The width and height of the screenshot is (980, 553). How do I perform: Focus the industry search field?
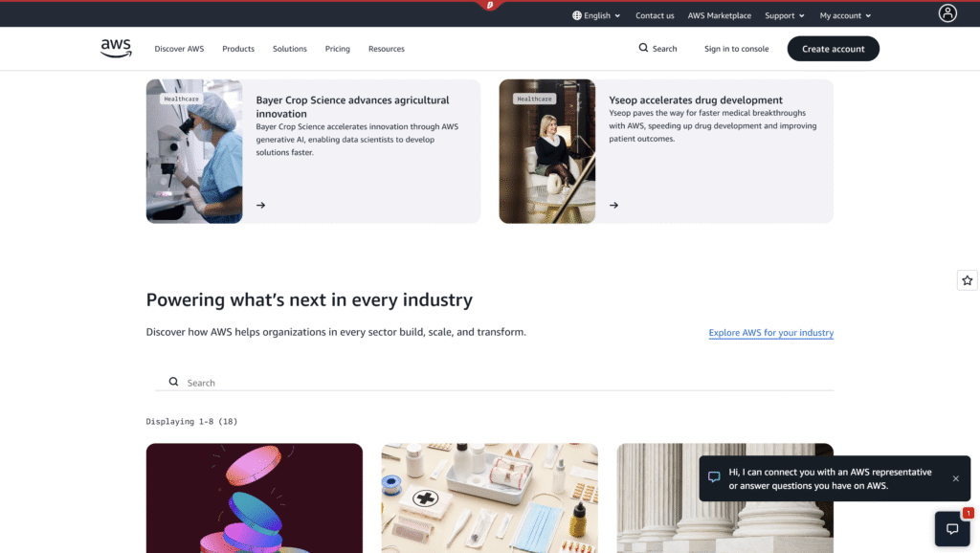495,382
